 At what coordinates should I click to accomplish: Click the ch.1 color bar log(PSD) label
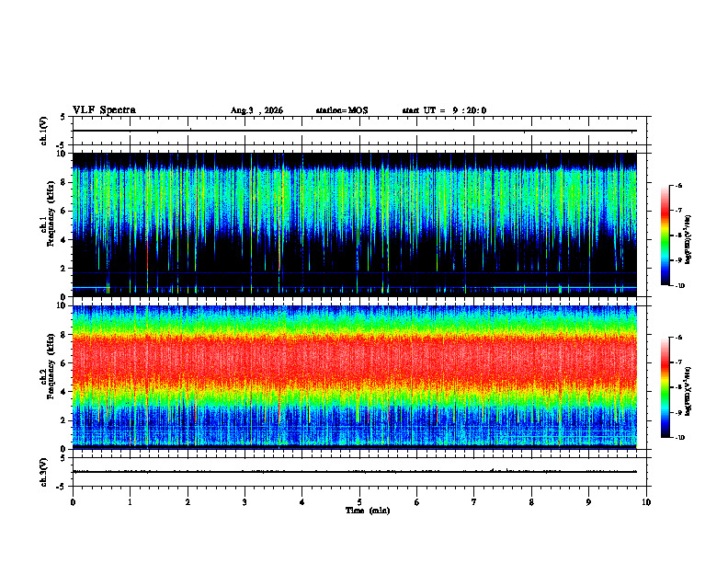[688, 239]
